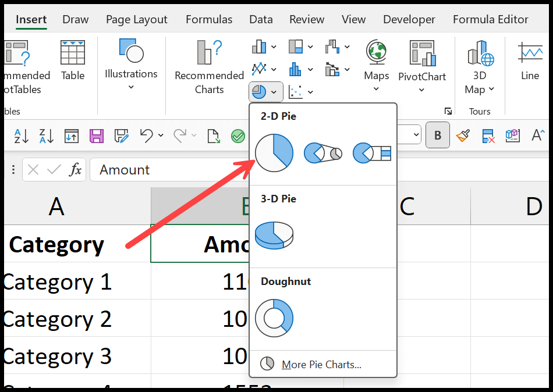Viewport: 553px width, 392px height.
Task: Open the 3D Map tool
Action: pyautogui.click(x=480, y=67)
